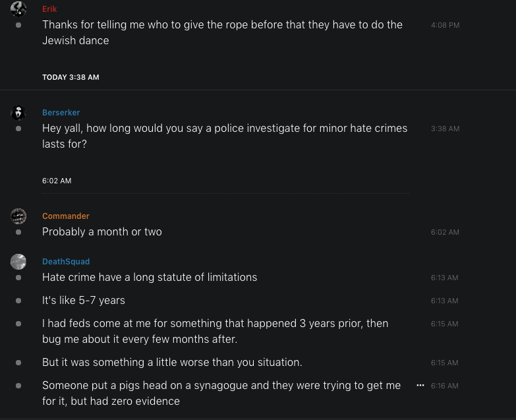Click the 'TODAY 3:38 AM' date divider
Image resolution: width=516 pixels, height=420 pixels.
click(x=71, y=77)
